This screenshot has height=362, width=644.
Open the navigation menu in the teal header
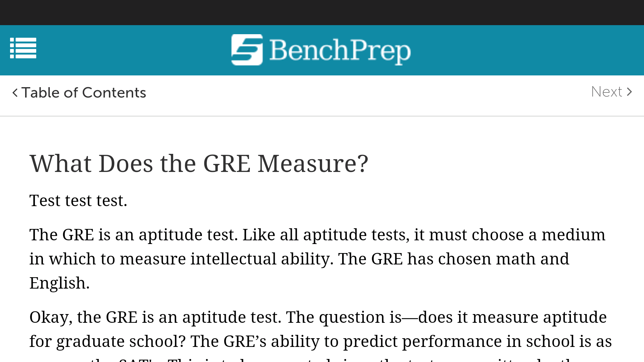click(23, 49)
